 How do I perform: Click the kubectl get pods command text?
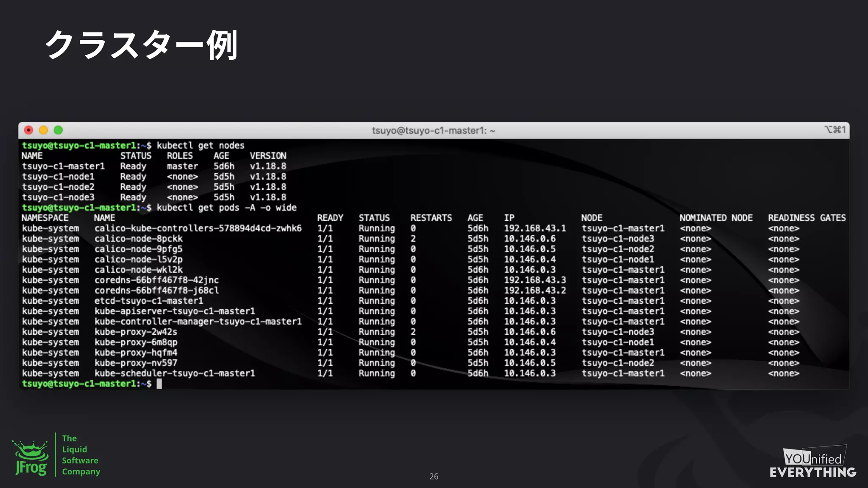click(226, 208)
